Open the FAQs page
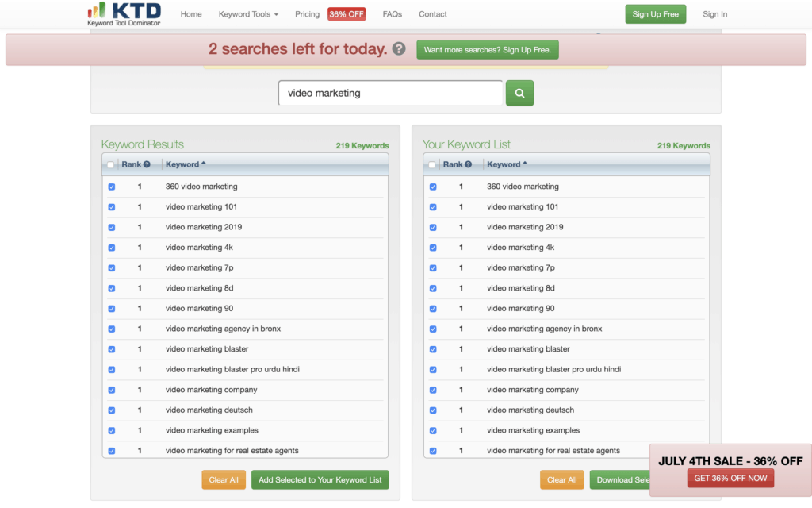The height and width of the screenshot is (508, 812). (x=392, y=14)
